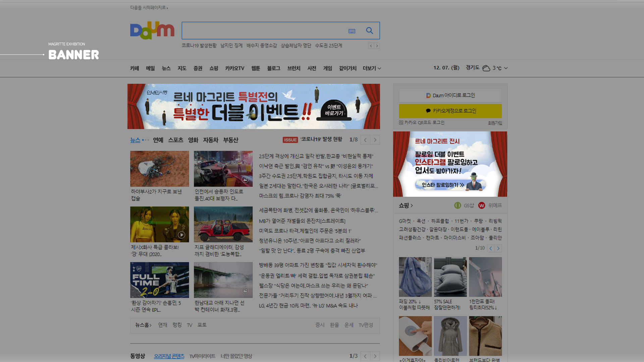The width and height of the screenshot is (644, 362).
Task: Open the 르네 마그리트 특별전 banner
Action: 254,106
